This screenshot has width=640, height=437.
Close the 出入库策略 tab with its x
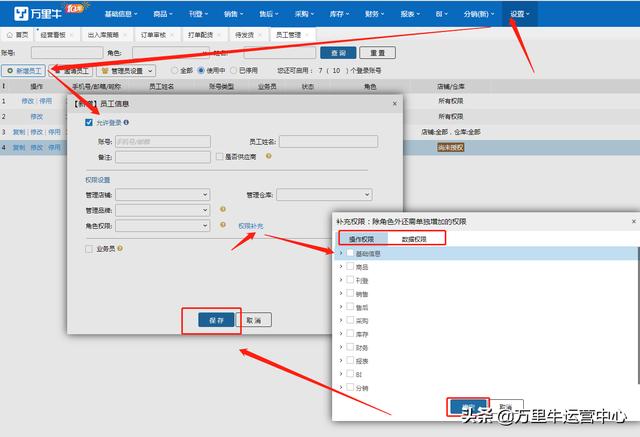click(x=125, y=35)
